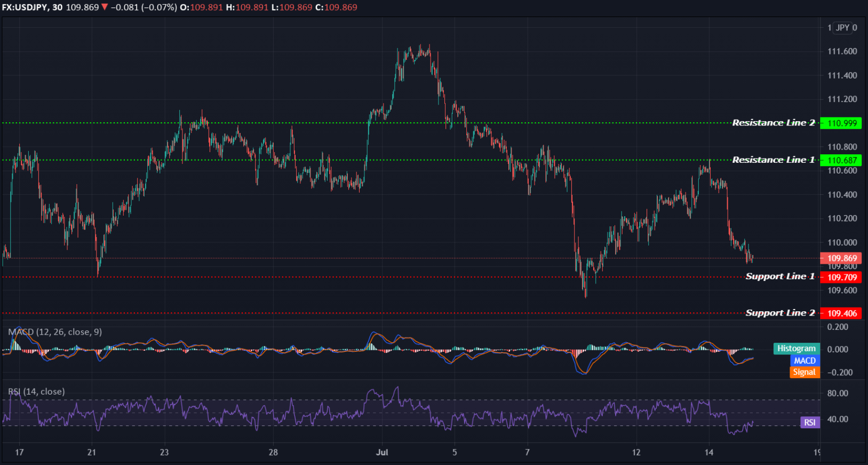The height and width of the screenshot is (465, 868).
Task: Click the date label 28 on time axis
Action: (273, 452)
